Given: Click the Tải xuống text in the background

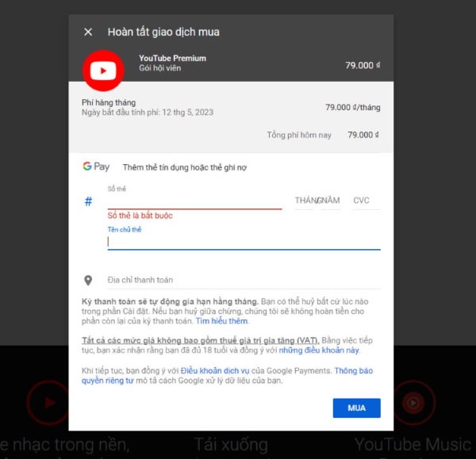Looking at the screenshot, I should pos(230,444).
